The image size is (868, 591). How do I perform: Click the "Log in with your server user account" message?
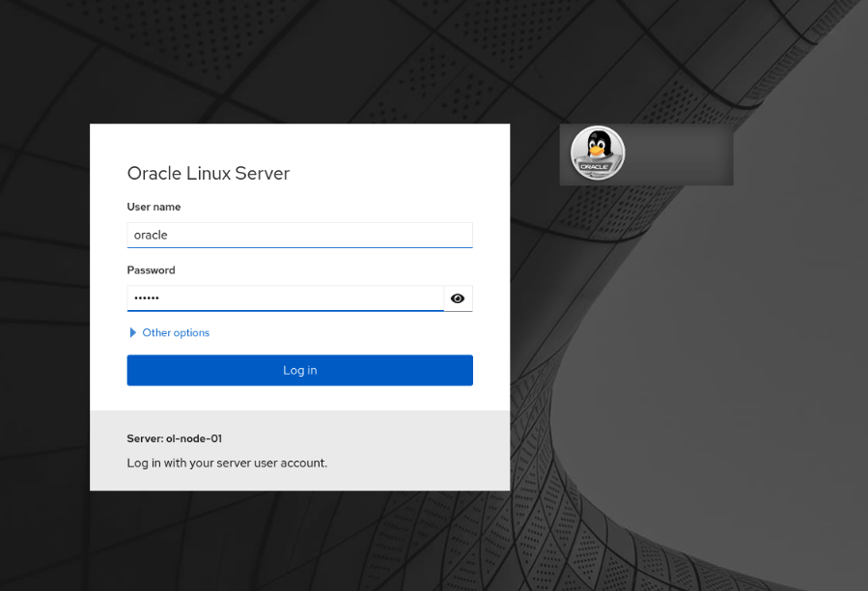click(227, 463)
